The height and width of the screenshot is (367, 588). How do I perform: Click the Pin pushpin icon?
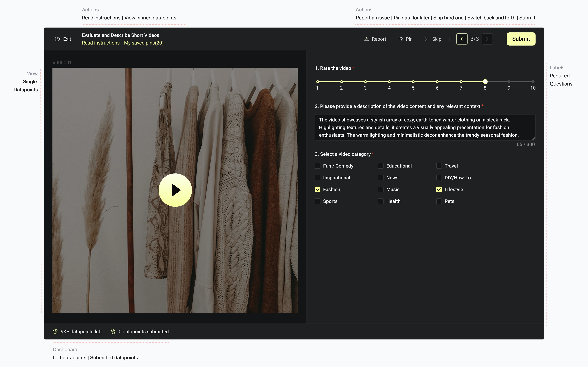point(400,39)
